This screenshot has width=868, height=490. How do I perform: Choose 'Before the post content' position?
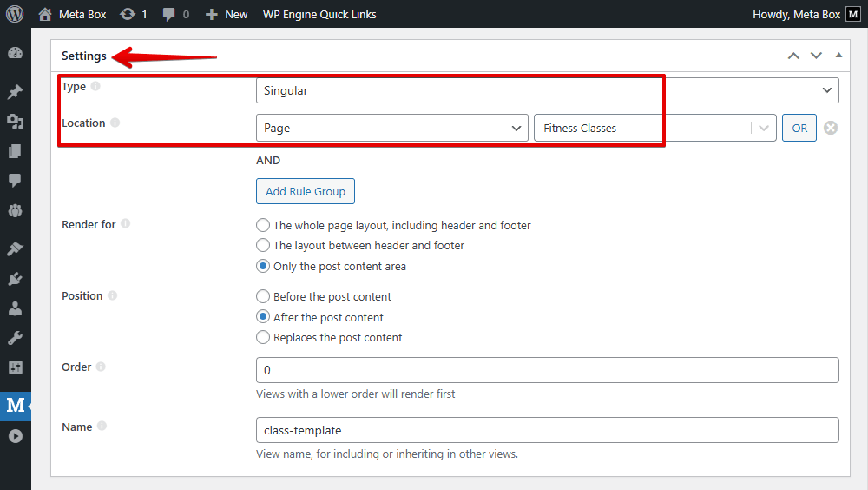263,296
